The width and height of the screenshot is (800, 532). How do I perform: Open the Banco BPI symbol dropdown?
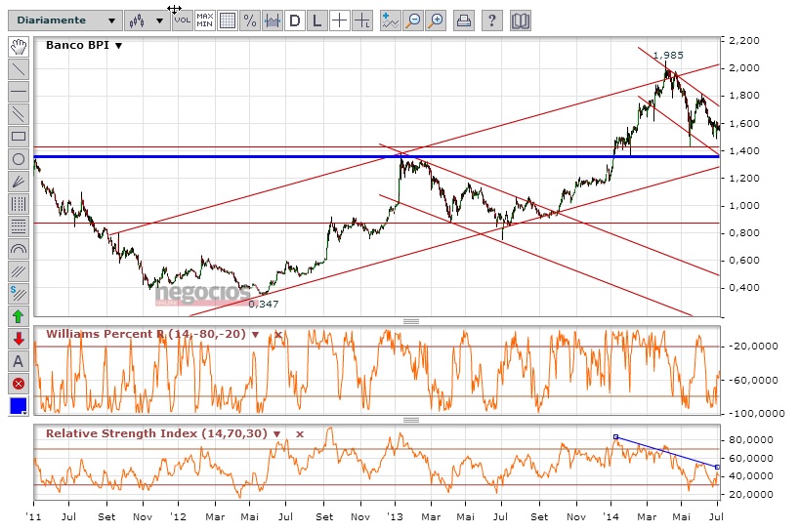coord(118,46)
